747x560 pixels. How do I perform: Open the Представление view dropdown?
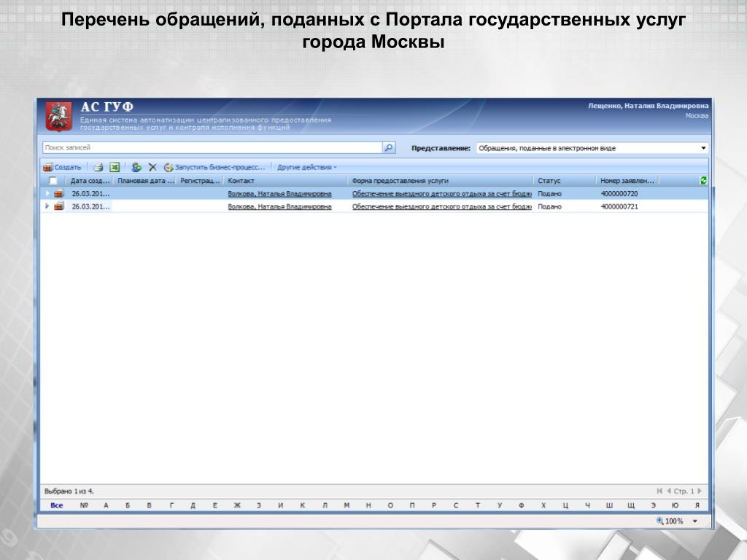click(592, 148)
